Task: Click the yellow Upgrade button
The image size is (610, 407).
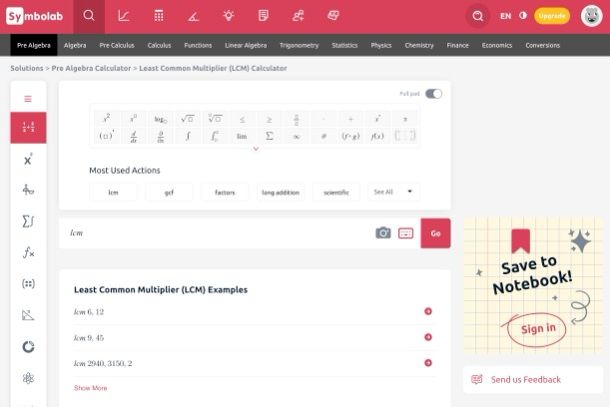Action: [x=552, y=16]
